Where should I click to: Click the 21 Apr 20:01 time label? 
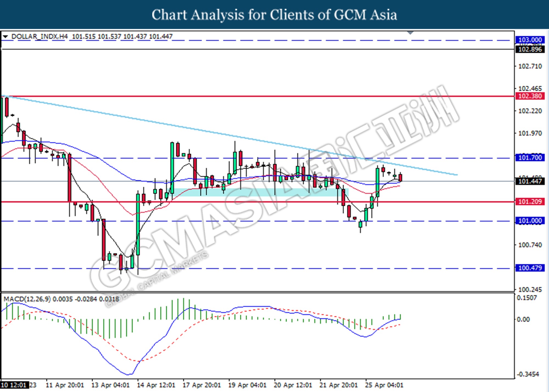[x=338, y=385]
